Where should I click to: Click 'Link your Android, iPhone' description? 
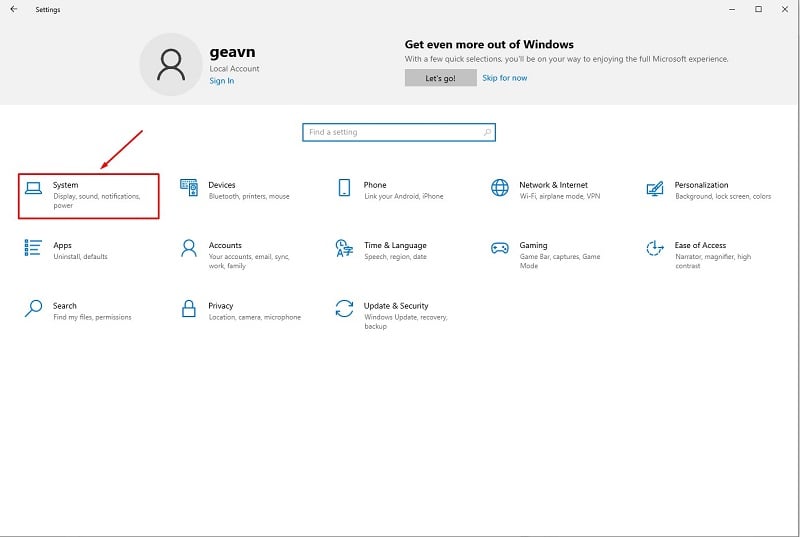(x=404, y=196)
